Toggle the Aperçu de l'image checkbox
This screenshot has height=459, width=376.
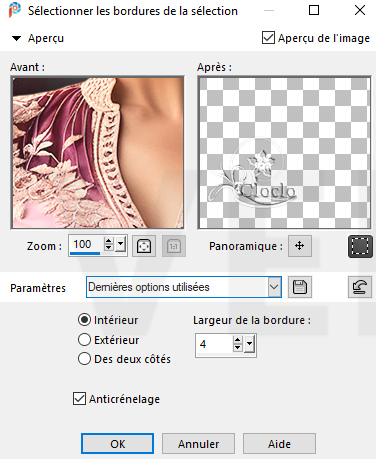point(268,38)
